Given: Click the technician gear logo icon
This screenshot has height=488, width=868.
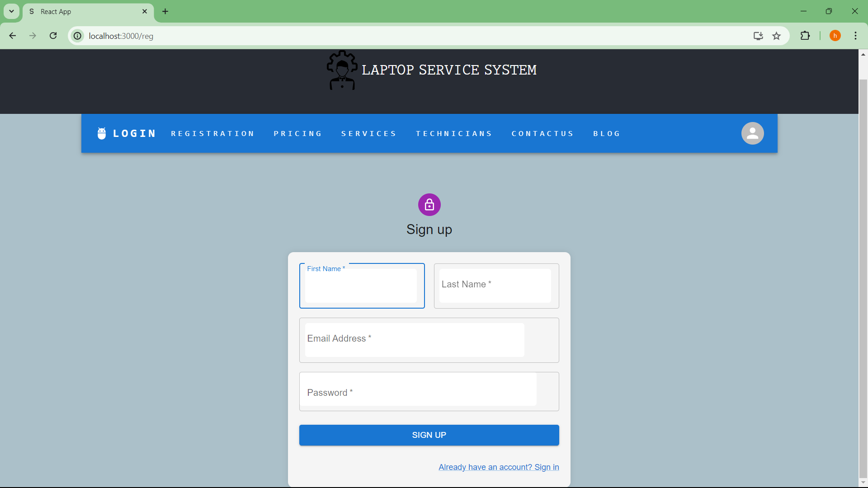Looking at the screenshot, I should pyautogui.click(x=342, y=70).
